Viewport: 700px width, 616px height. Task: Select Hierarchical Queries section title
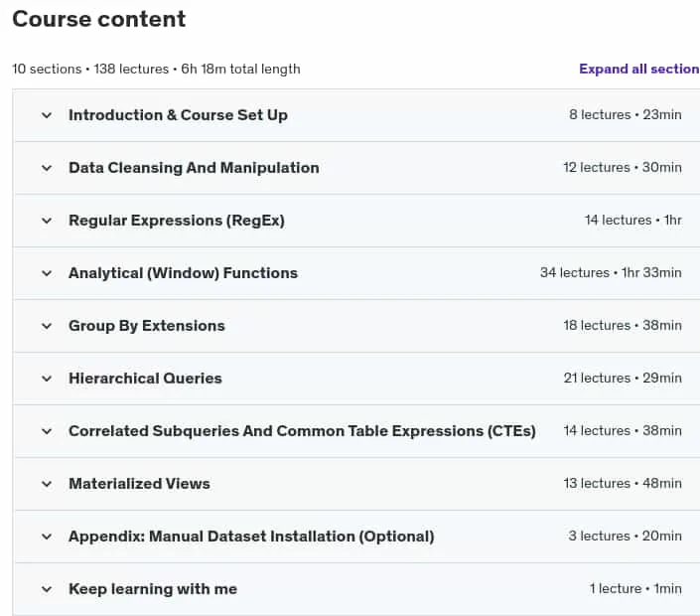[x=145, y=379]
